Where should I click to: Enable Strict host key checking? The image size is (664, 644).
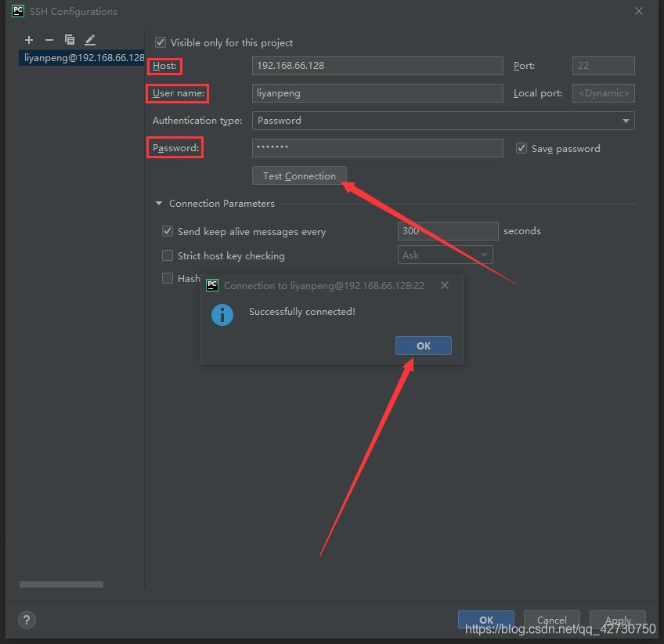168,255
